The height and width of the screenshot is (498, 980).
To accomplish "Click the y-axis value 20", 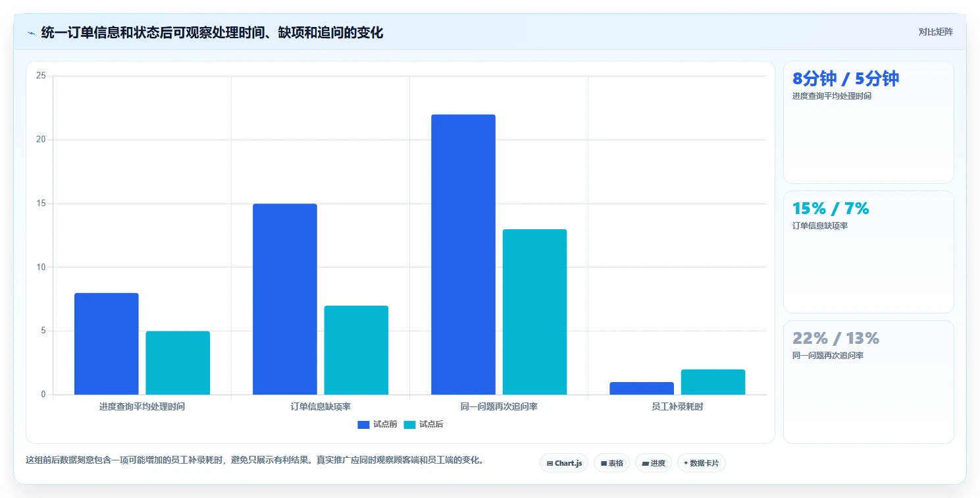I will 41,140.
